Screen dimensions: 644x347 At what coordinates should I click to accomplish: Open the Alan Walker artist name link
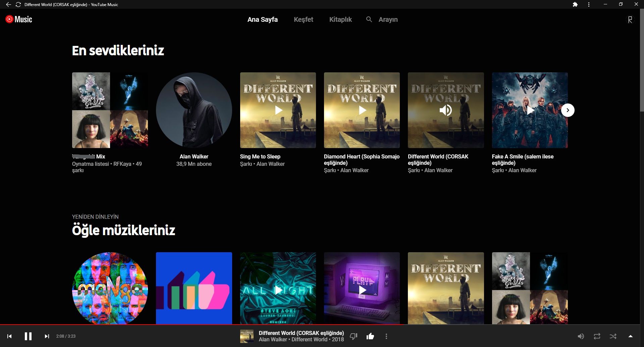click(194, 156)
